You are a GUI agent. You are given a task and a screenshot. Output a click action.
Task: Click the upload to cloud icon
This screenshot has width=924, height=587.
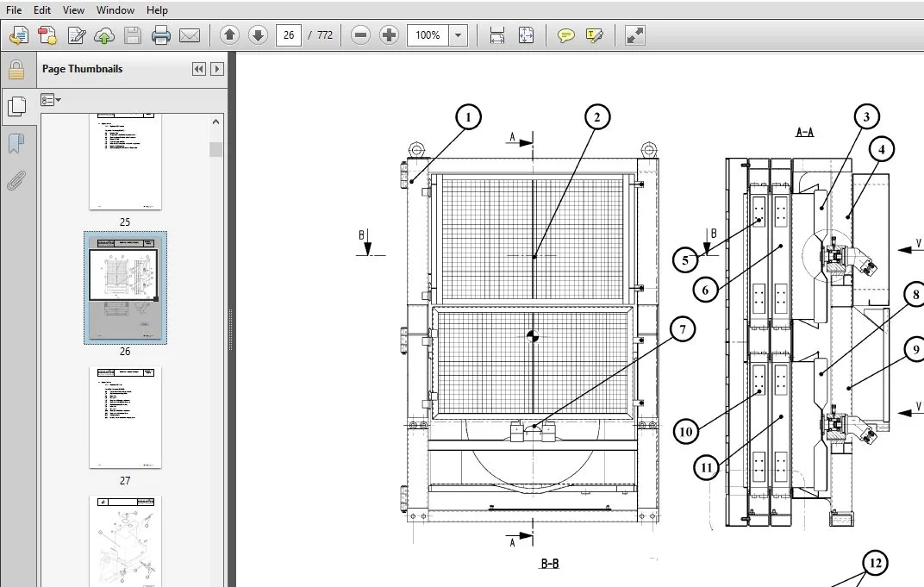click(x=104, y=35)
